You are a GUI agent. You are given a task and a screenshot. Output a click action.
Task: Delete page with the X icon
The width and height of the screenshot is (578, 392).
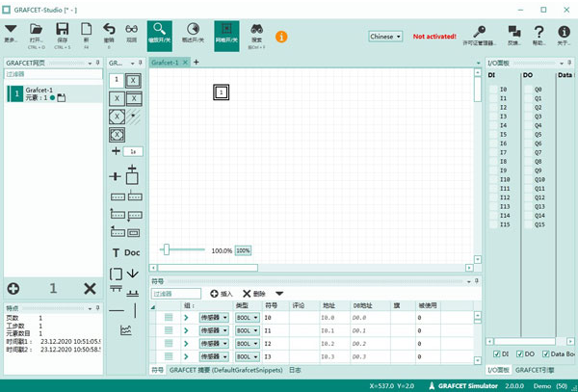[x=90, y=288]
